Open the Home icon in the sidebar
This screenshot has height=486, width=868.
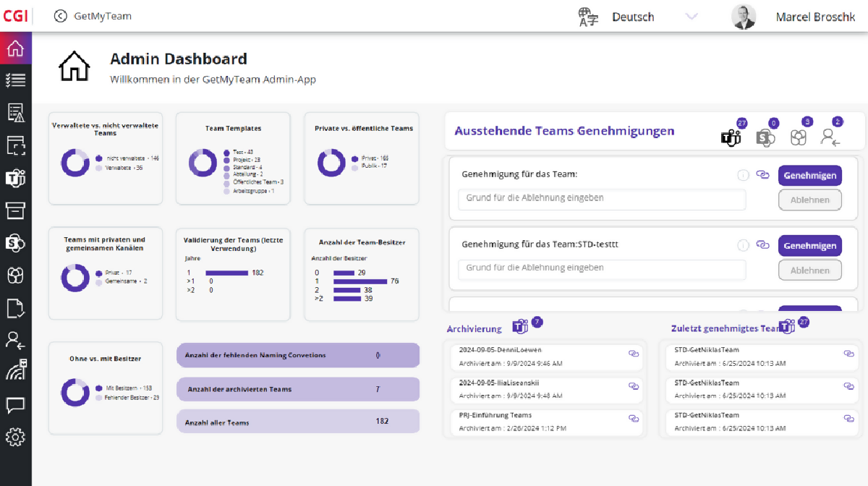[x=15, y=49]
